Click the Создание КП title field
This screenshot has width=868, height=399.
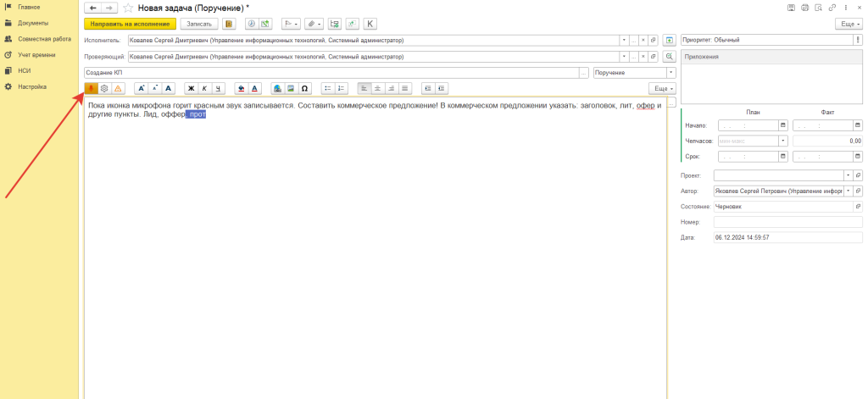pos(331,73)
